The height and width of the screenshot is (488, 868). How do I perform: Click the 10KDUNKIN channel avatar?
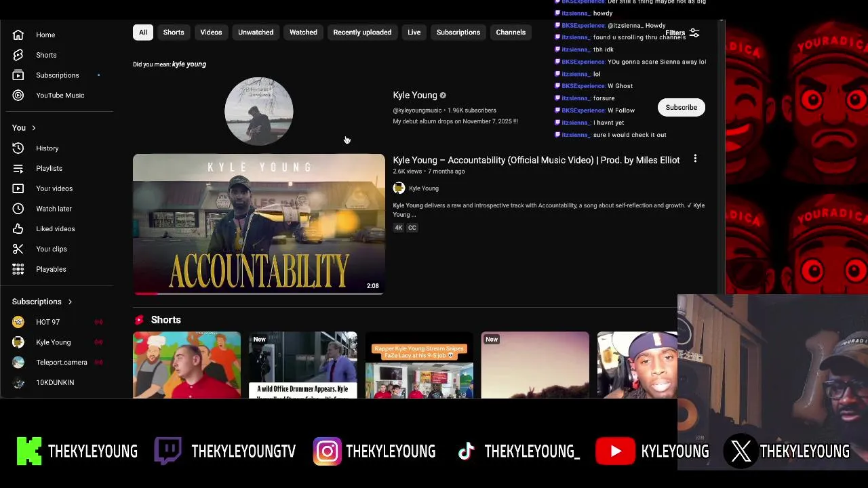click(x=18, y=382)
